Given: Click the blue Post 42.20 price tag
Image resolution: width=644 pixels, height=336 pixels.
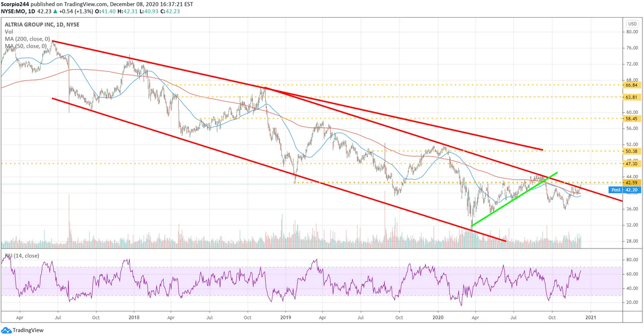Looking at the screenshot, I should click(625, 189).
